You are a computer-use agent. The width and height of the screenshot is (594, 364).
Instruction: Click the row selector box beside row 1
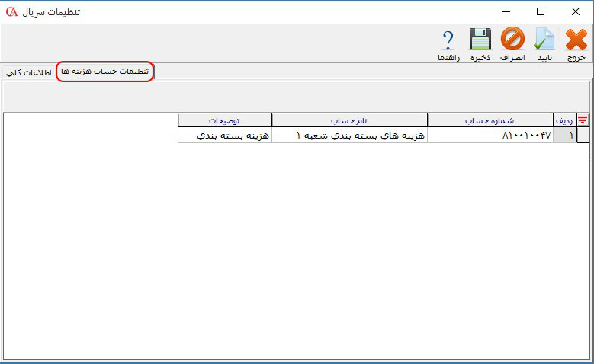coord(583,135)
